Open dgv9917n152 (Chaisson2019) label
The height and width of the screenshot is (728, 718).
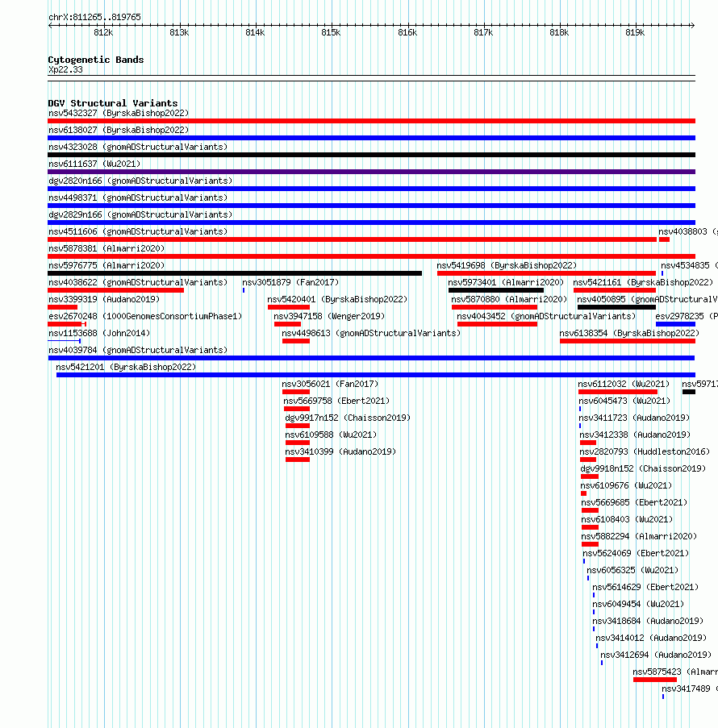click(348, 418)
